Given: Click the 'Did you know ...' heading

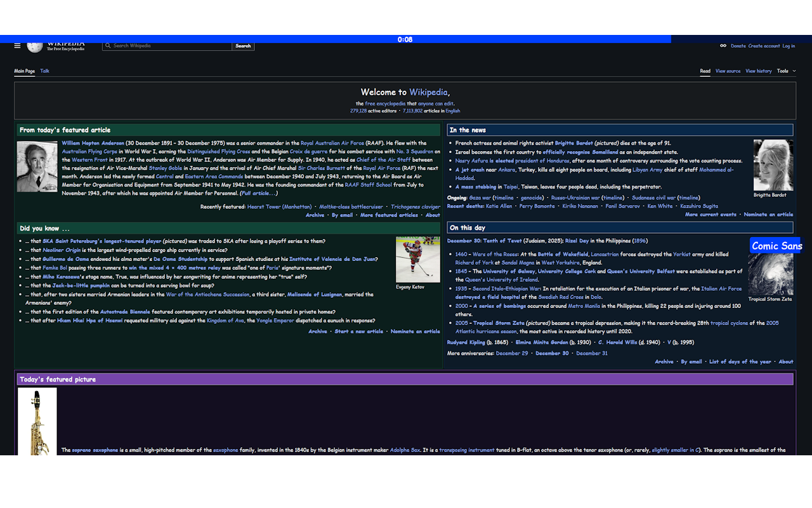Looking at the screenshot, I should point(45,229).
